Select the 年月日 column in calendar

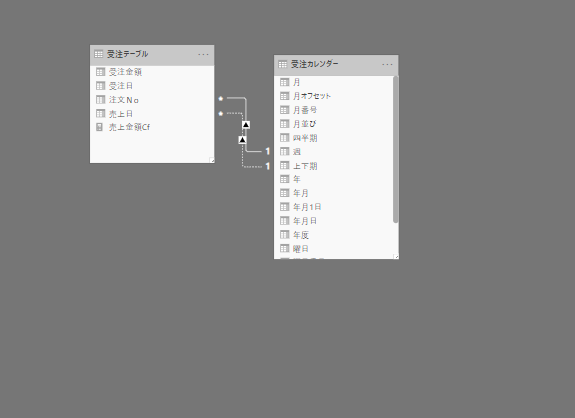[333, 221]
